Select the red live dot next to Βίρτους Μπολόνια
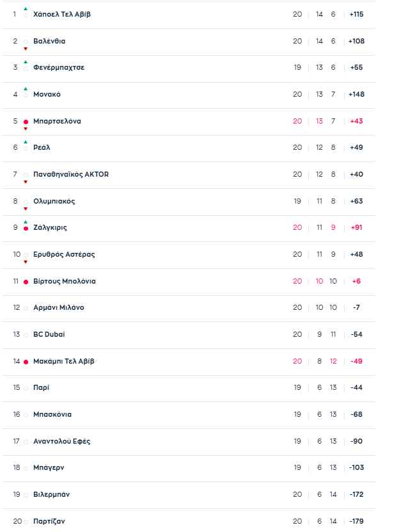The width and height of the screenshot is (401, 532). pos(26,282)
